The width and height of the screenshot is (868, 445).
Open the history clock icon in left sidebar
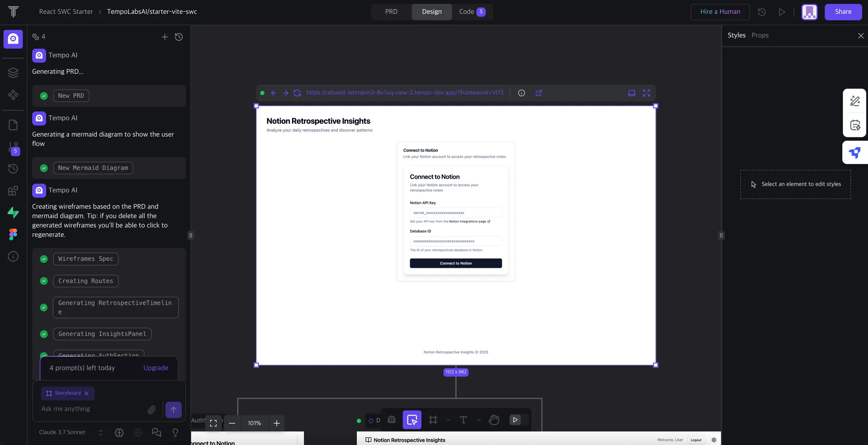coord(13,169)
